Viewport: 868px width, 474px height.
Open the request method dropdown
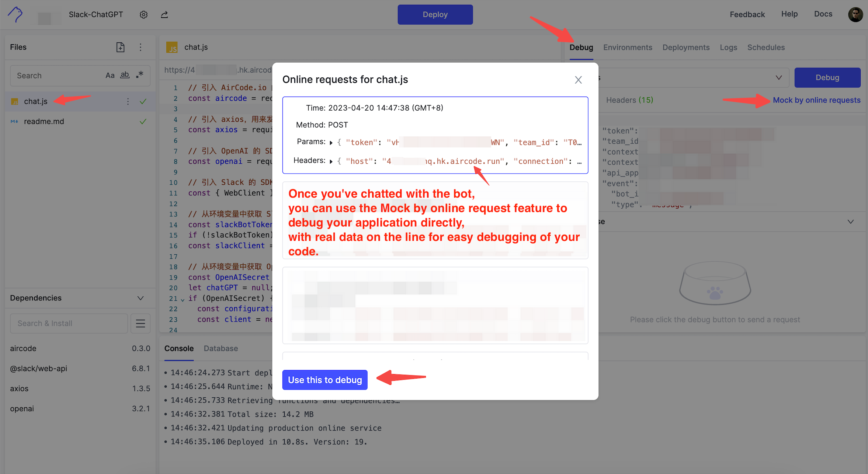click(x=778, y=77)
